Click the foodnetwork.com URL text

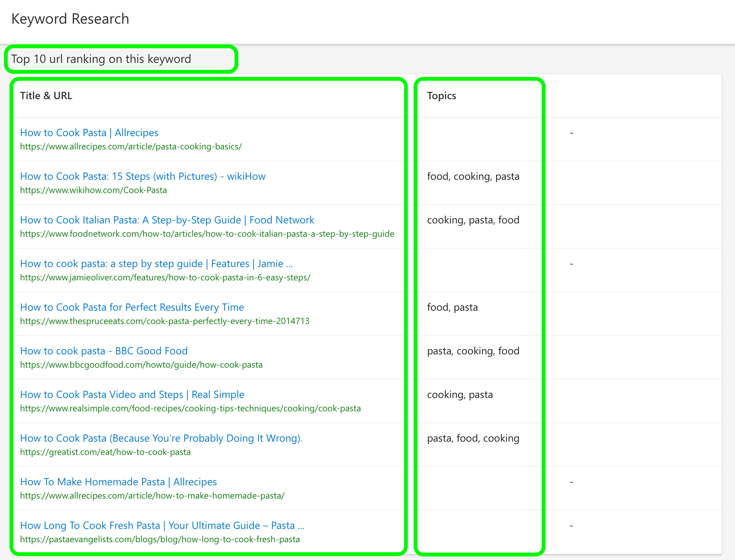[207, 234]
